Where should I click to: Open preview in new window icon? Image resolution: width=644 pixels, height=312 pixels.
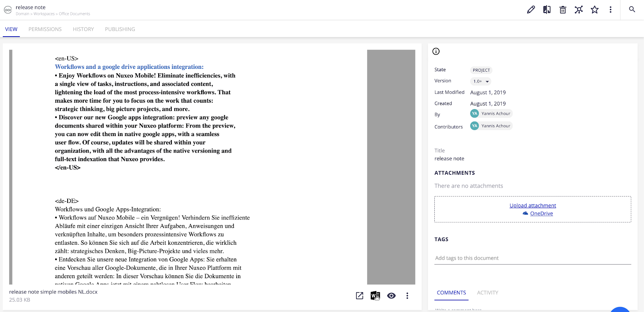pyautogui.click(x=360, y=296)
